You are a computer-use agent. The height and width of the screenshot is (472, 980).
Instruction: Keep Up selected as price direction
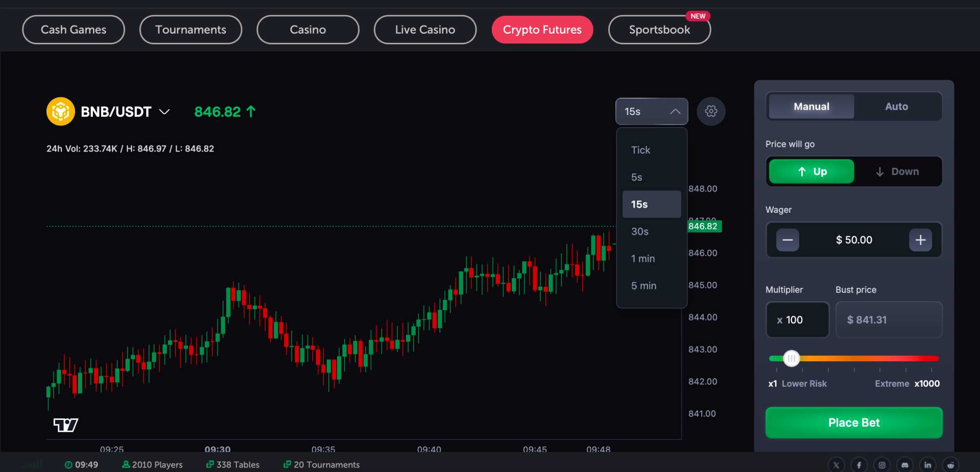click(x=810, y=171)
